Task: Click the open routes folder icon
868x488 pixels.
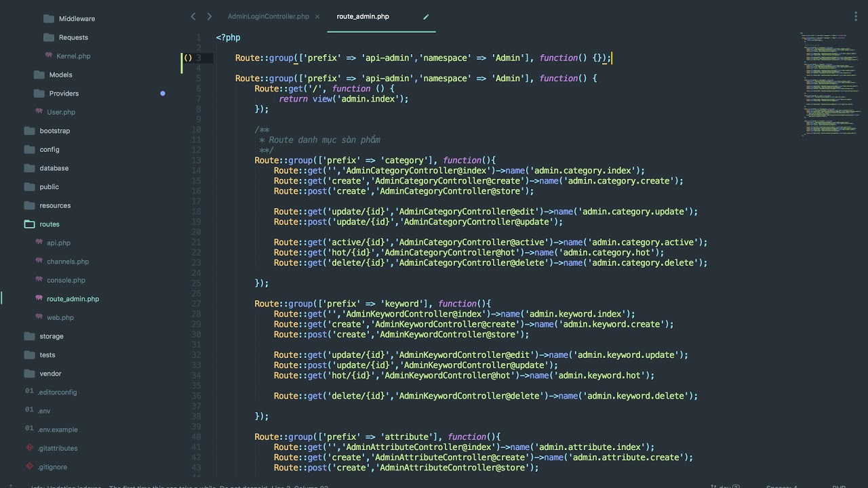Action: 29,224
